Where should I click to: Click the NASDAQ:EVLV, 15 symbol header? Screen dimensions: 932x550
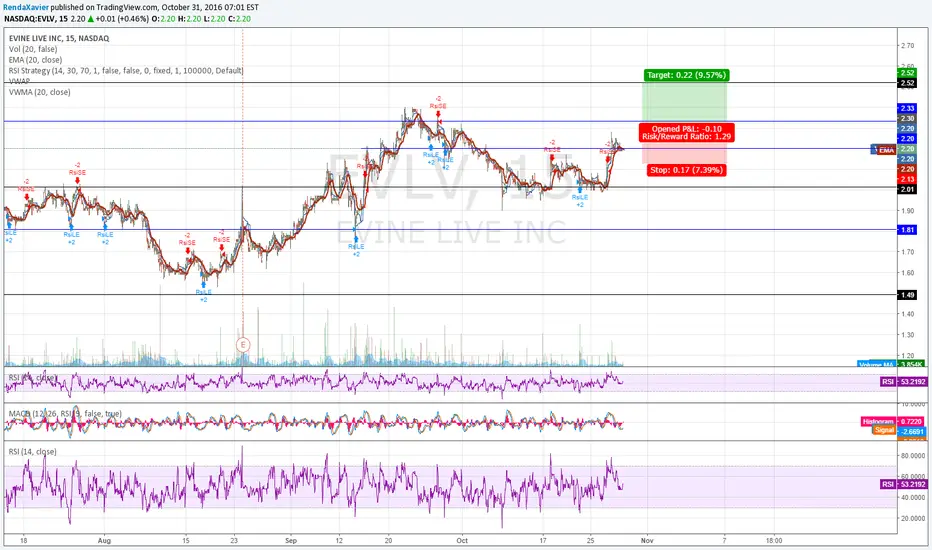point(35,19)
